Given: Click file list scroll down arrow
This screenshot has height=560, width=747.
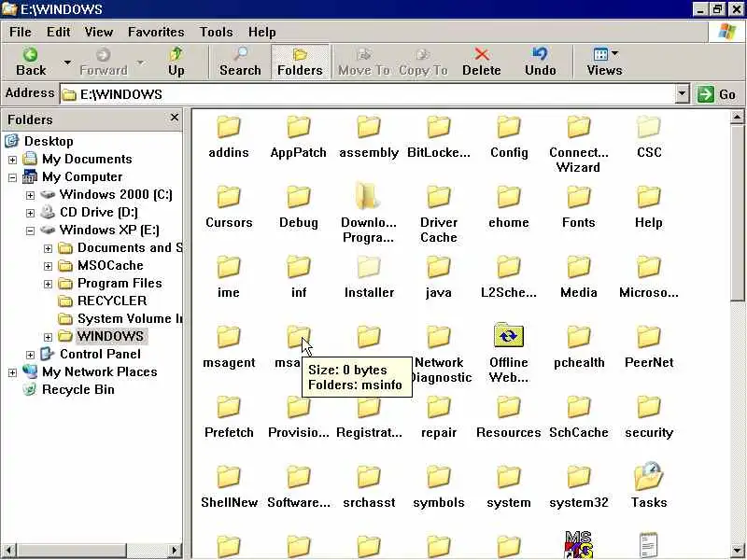Looking at the screenshot, I should pos(737,551).
